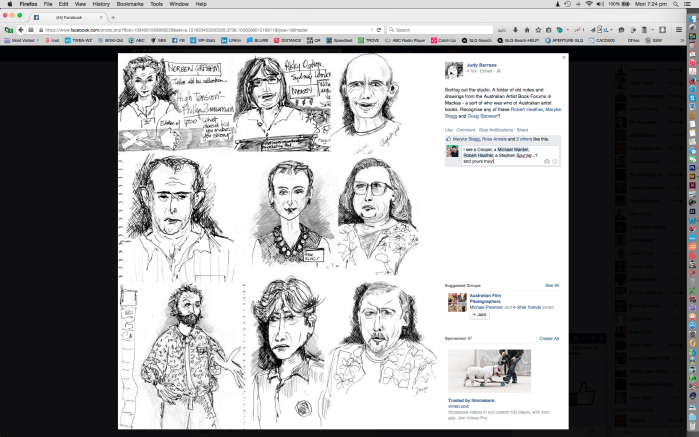Click the Spotlight search icon in the menu bar
699x437 pixels.
click(674, 5)
